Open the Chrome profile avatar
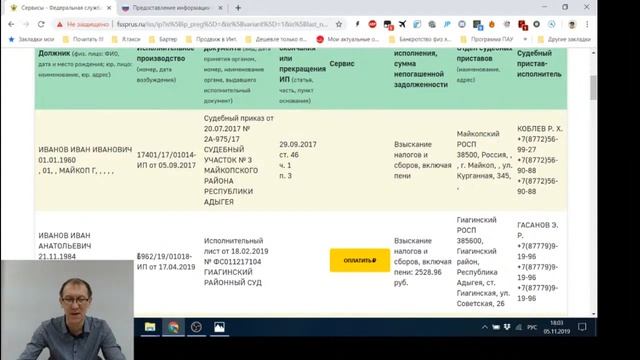The height and width of the screenshot is (360, 640). pos(572,24)
